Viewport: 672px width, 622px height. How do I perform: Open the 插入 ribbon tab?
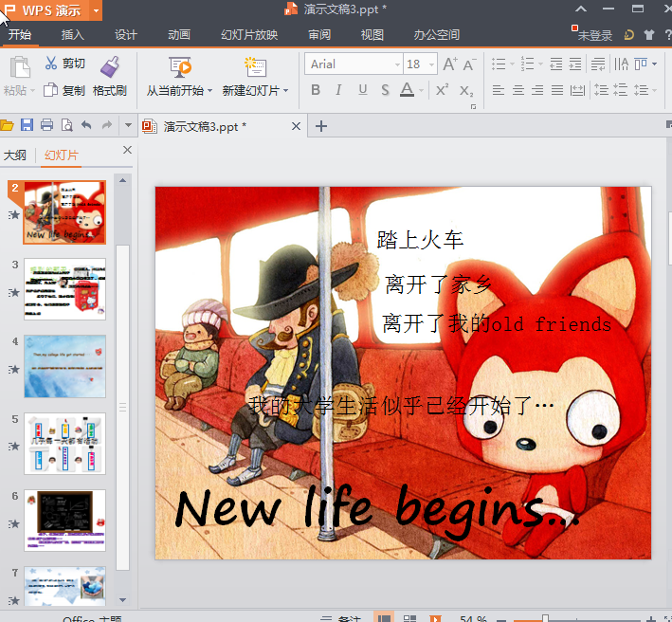click(72, 34)
